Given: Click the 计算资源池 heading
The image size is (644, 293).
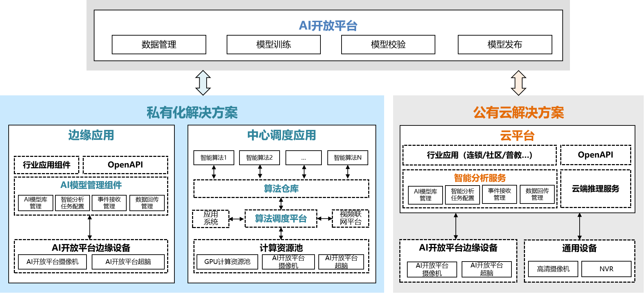Looking at the screenshot, I should point(281,248).
